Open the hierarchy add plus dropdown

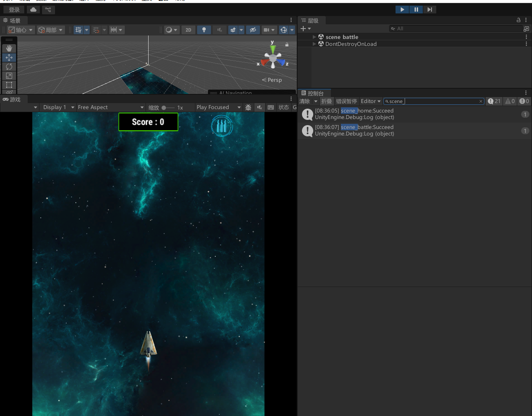(x=306, y=29)
